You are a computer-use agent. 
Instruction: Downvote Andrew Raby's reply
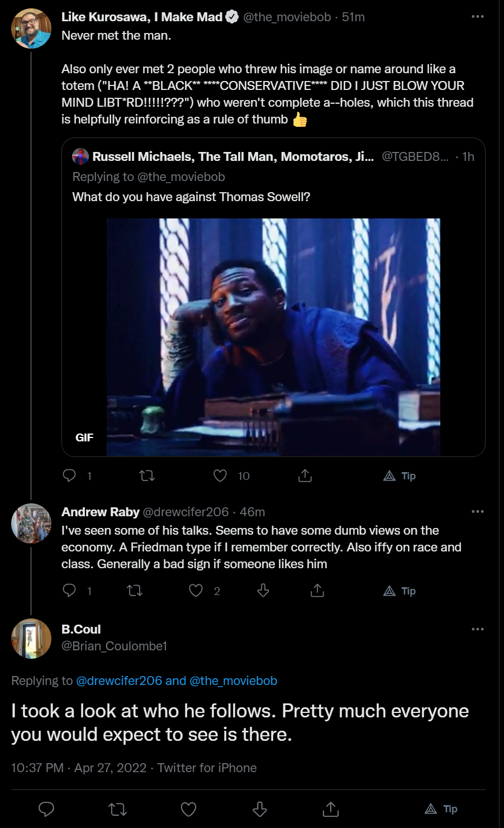263,591
